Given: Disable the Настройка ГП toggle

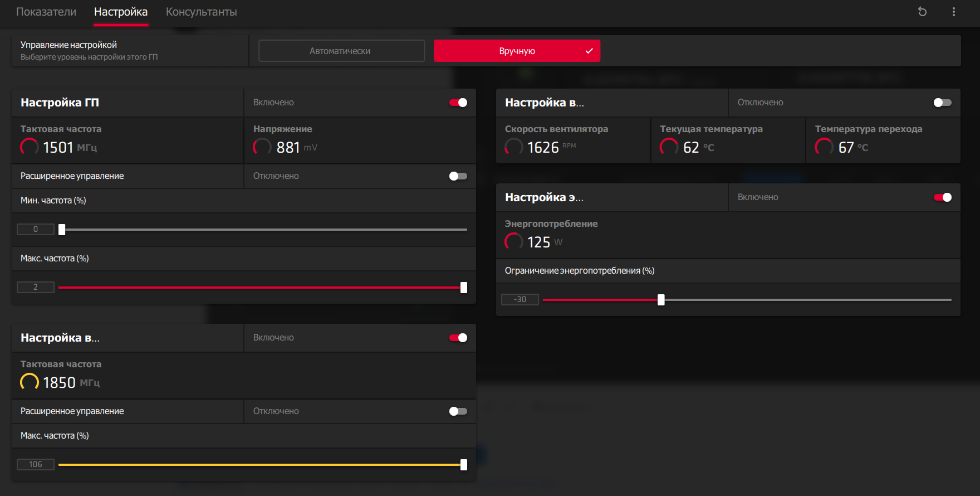Looking at the screenshot, I should click(x=458, y=103).
